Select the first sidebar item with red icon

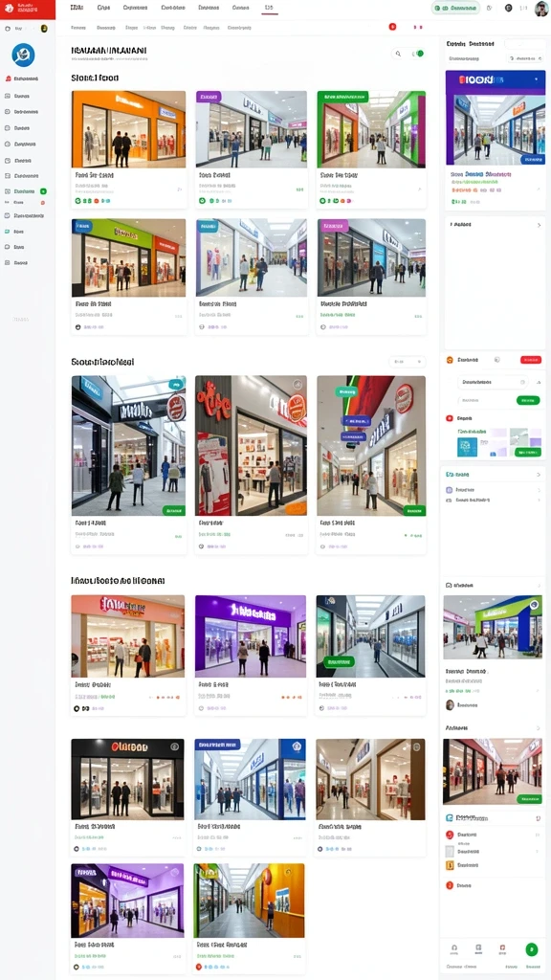point(22,78)
